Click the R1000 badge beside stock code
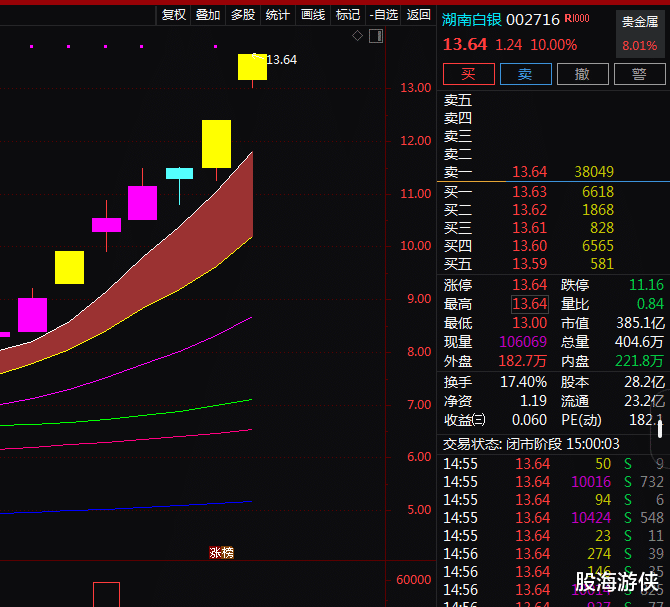670x607 pixels. pyautogui.click(x=577, y=19)
